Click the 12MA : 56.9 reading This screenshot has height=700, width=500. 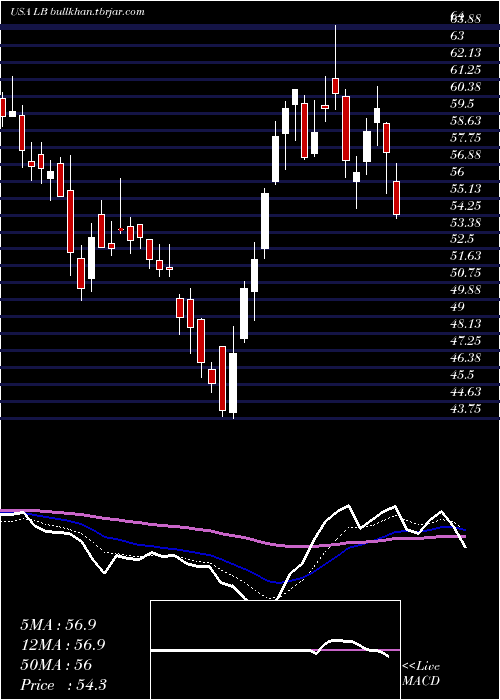click(x=63, y=645)
